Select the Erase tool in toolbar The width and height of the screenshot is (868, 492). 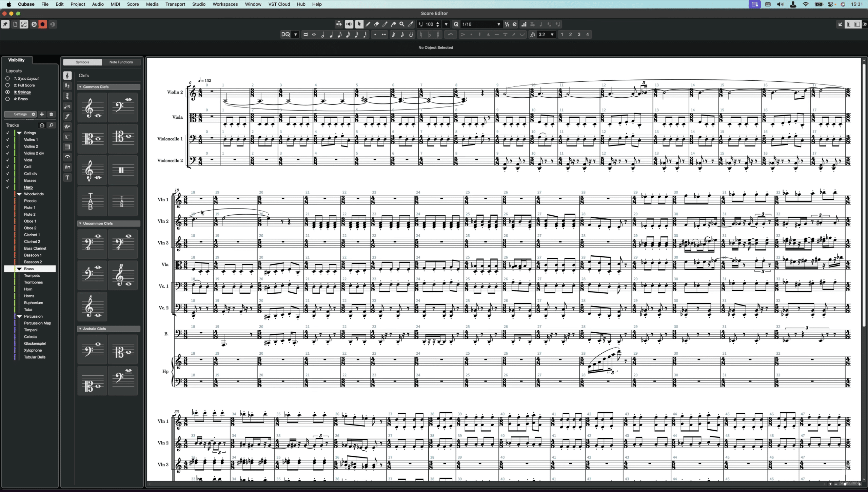[x=376, y=24]
